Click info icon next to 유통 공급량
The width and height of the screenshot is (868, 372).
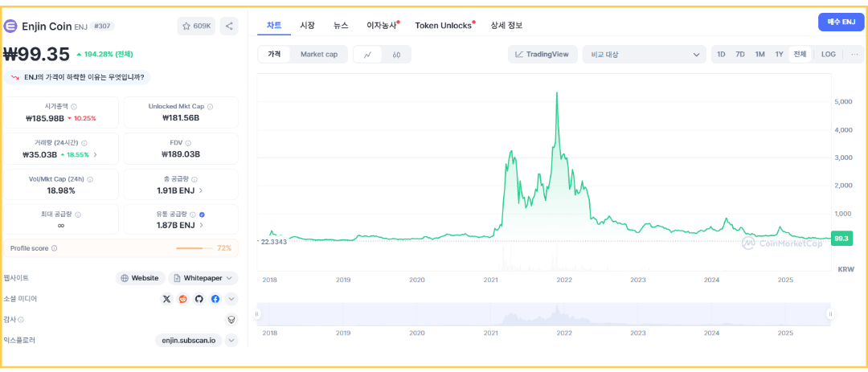click(x=193, y=215)
